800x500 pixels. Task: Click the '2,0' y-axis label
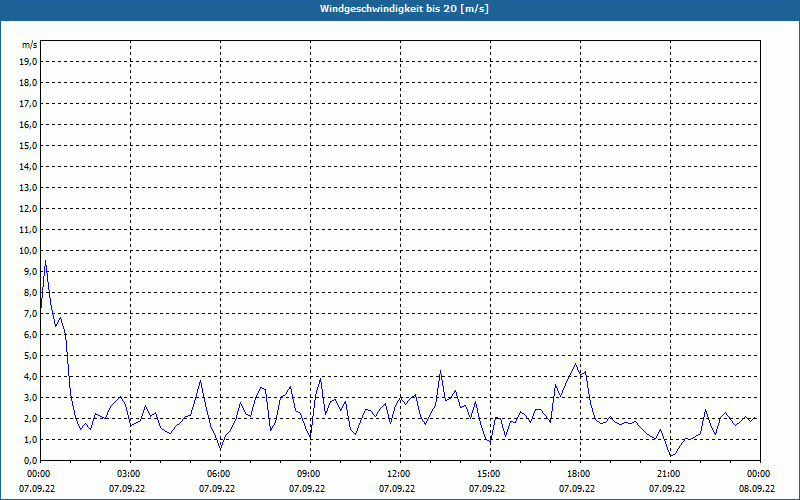click(x=30, y=418)
